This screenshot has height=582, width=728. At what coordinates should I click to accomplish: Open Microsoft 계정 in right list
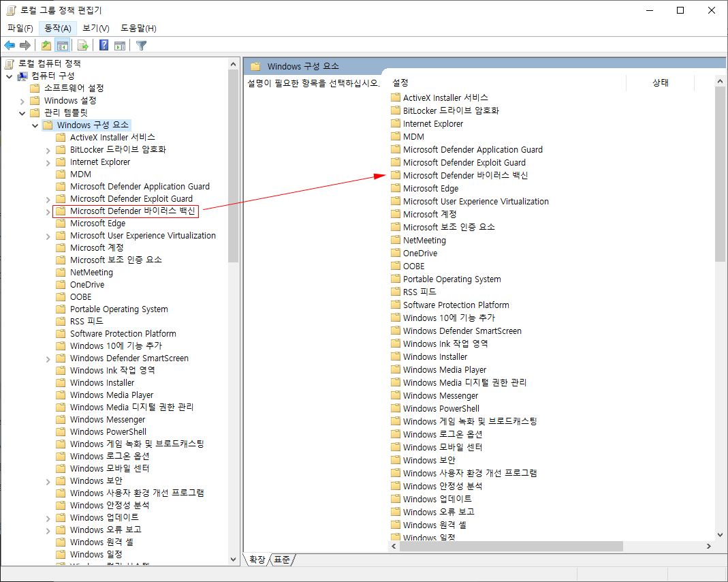pyautogui.click(x=430, y=214)
